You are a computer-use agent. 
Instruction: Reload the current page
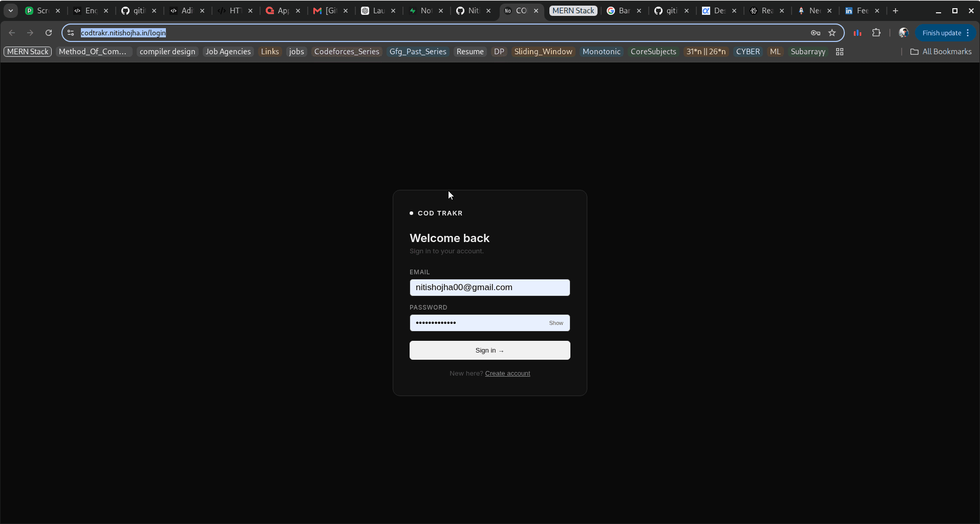(49, 33)
